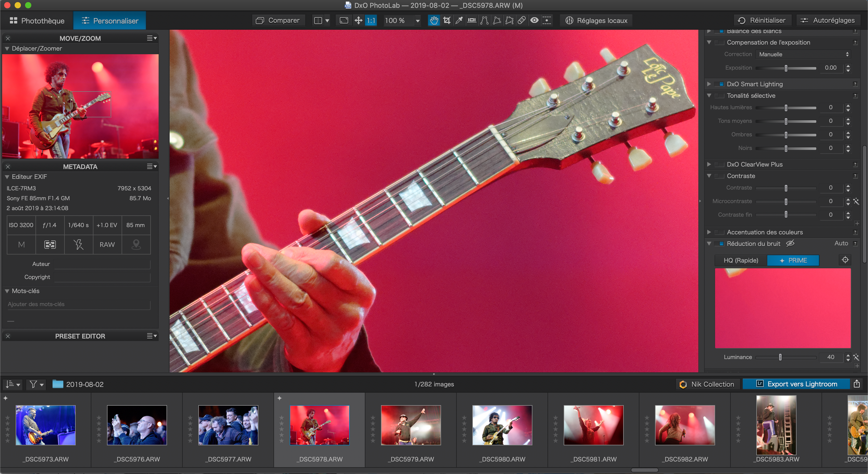Open the Correction Manuelle dropdown
This screenshot has width=868, height=474.
point(803,54)
